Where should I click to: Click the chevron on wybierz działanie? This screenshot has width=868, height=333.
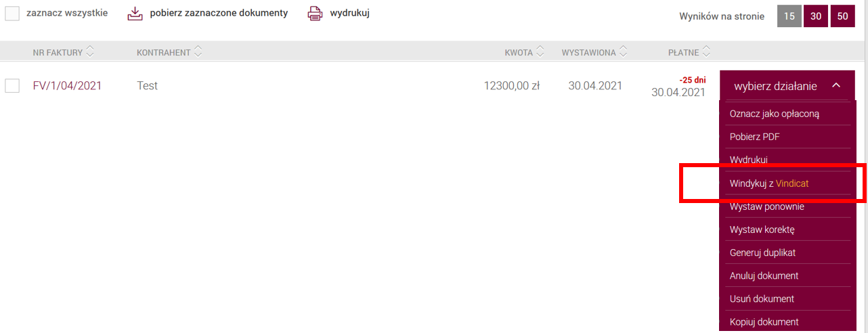[x=836, y=85]
